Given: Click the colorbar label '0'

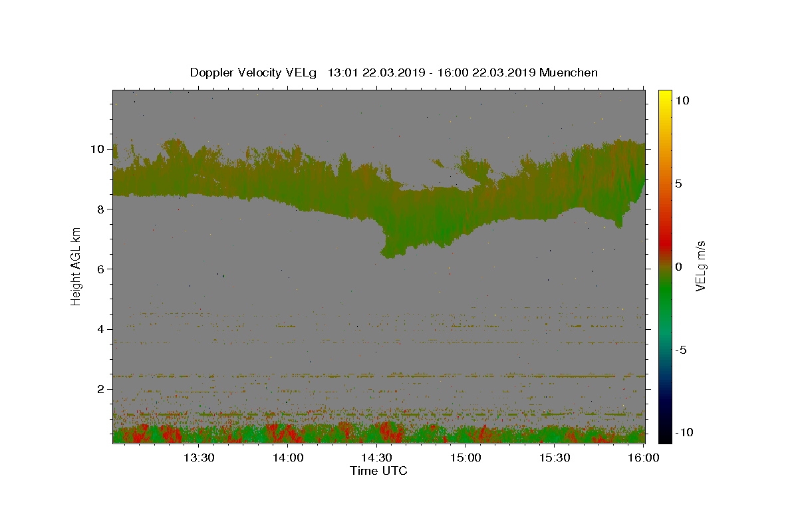Looking at the screenshot, I should 678,267.
